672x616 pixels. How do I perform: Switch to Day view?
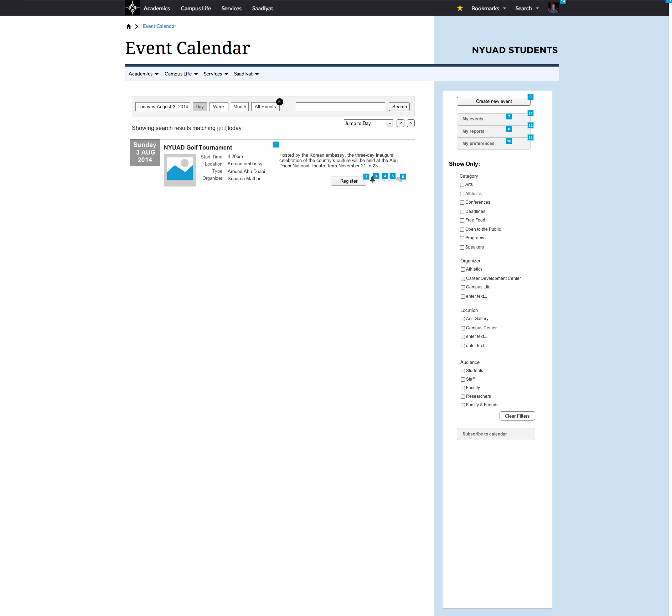[200, 106]
